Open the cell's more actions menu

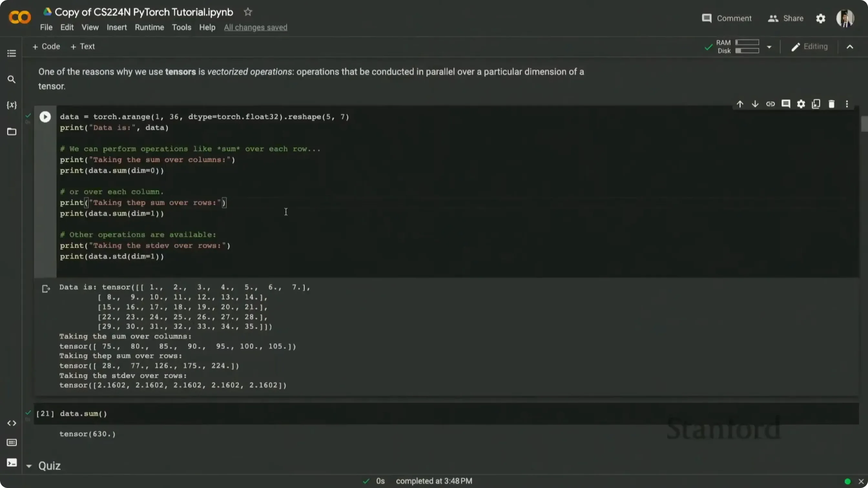pyautogui.click(x=847, y=104)
